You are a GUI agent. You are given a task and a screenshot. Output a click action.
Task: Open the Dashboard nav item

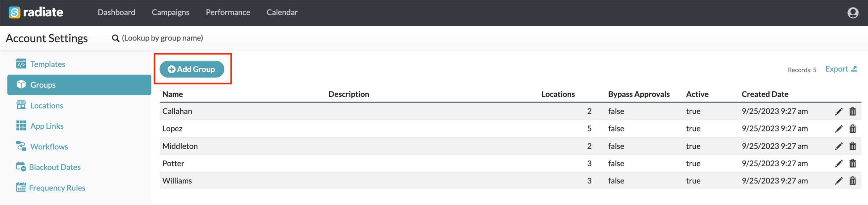click(116, 12)
